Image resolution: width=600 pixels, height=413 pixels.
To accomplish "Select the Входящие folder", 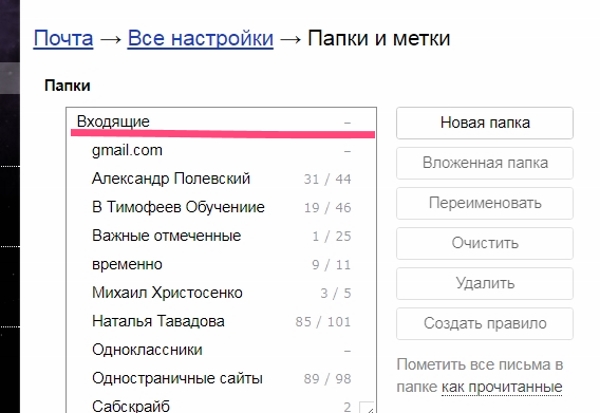I will (222, 122).
